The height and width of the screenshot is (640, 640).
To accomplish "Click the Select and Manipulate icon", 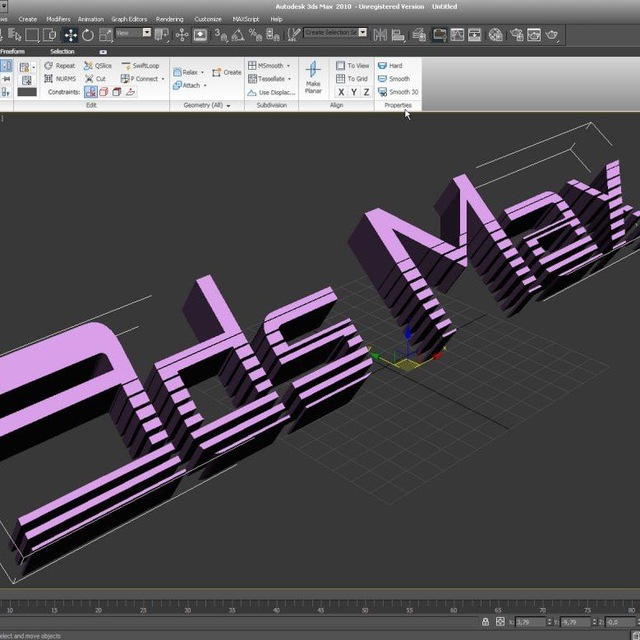I will tap(182, 35).
